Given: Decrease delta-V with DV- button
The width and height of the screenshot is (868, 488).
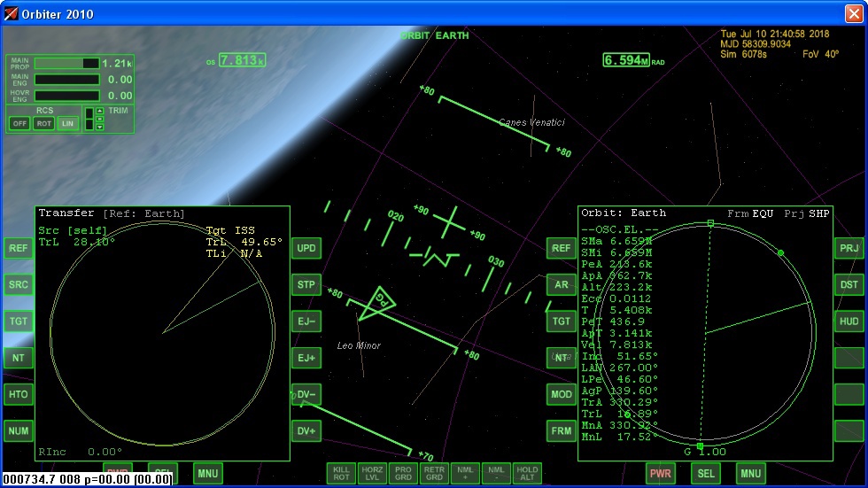Looking at the screenshot, I should 306,394.
